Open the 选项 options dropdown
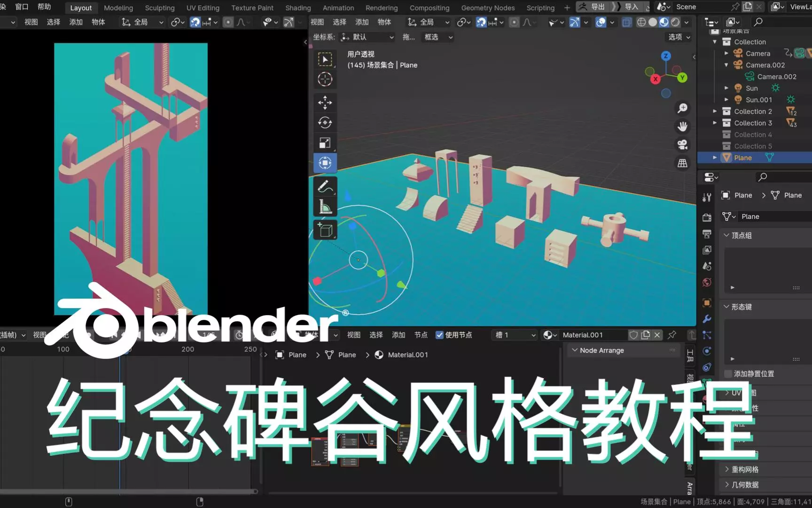Image resolution: width=812 pixels, height=508 pixels. coord(679,37)
